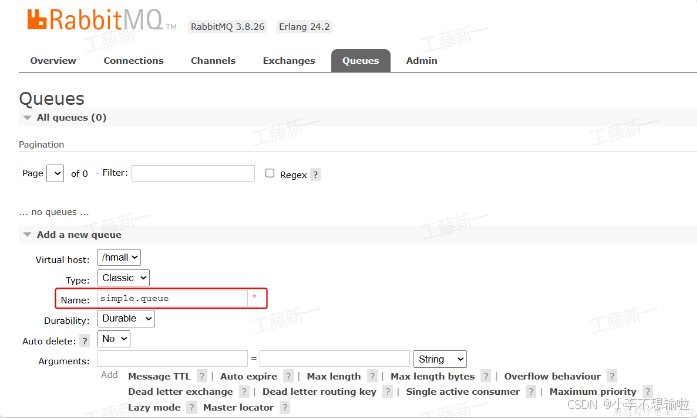
Task: Add Master locator argument
Action: point(238,407)
